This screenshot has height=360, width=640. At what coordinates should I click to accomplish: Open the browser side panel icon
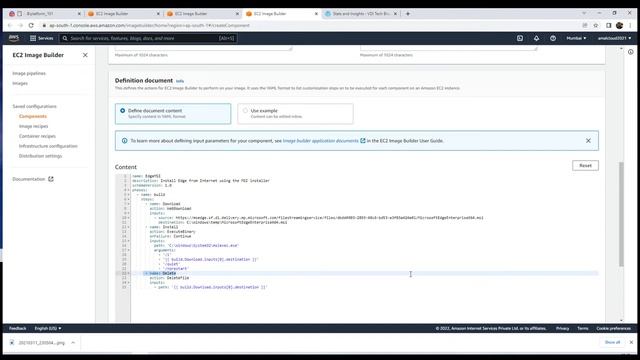[x=608, y=25]
